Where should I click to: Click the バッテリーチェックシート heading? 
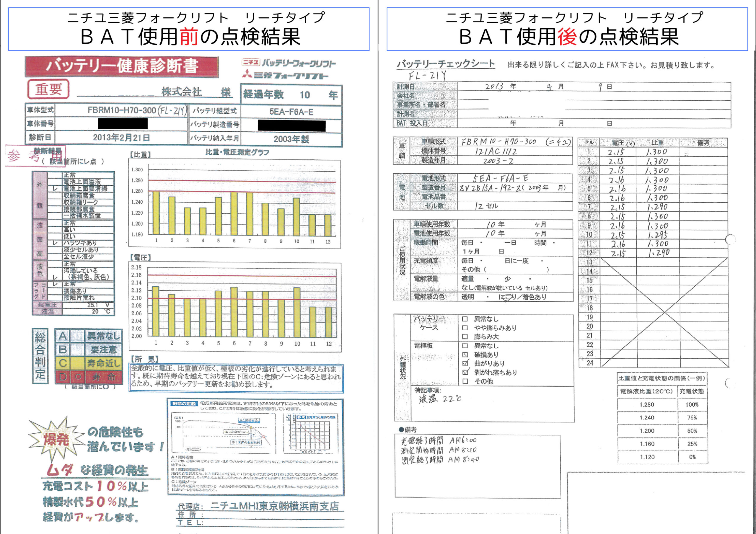[446, 63]
